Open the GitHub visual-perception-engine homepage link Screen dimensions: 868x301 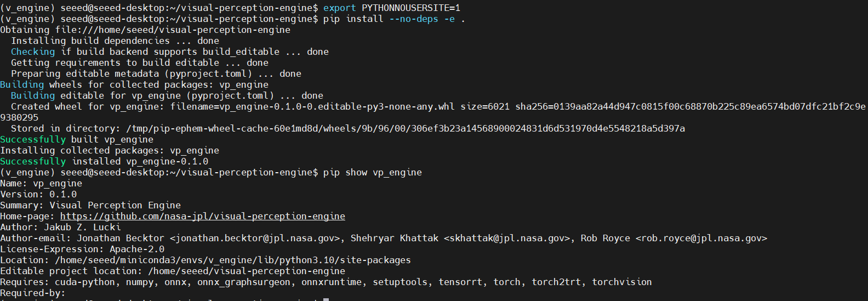pyautogui.click(x=202, y=216)
